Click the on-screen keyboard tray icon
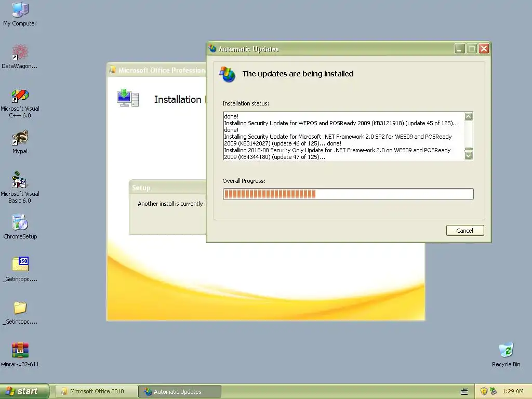532x399 pixels. click(x=464, y=392)
